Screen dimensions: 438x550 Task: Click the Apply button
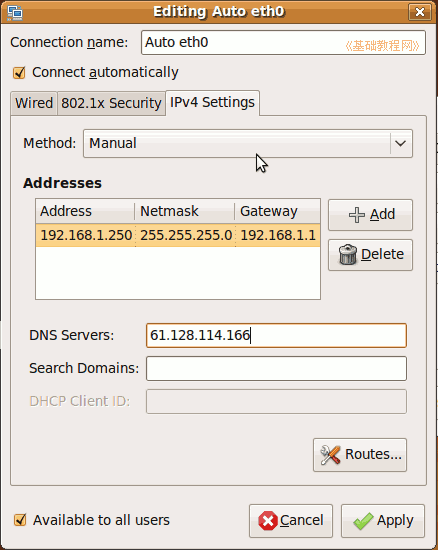click(x=383, y=521)
